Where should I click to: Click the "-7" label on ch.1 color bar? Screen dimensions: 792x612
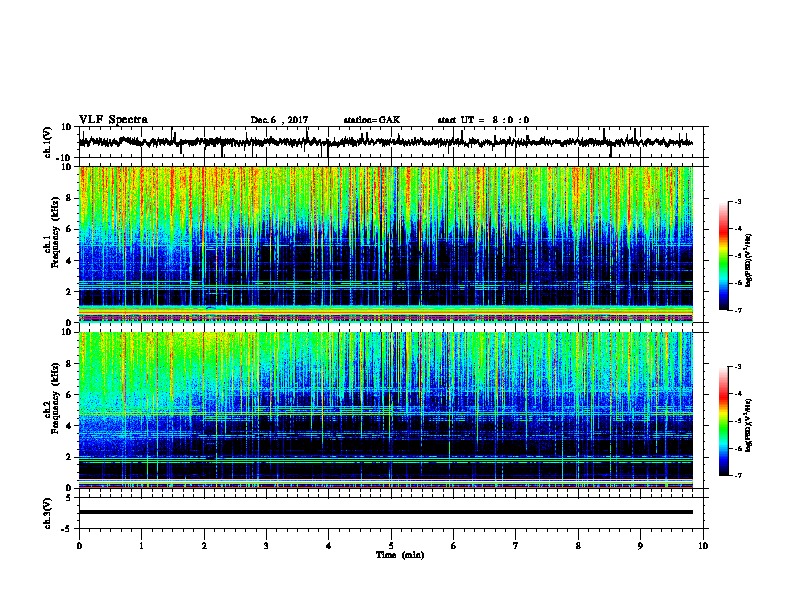pos(737,310)
